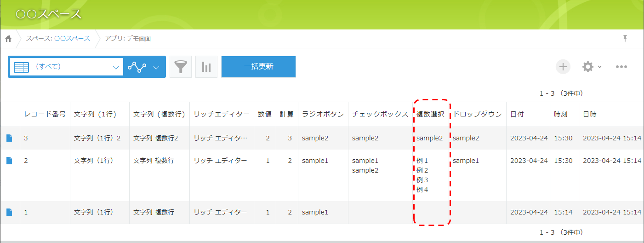Screen dimensions: 644x243
Task: Click the ドロップダウン column header
Action: click(x=477, y=114)
